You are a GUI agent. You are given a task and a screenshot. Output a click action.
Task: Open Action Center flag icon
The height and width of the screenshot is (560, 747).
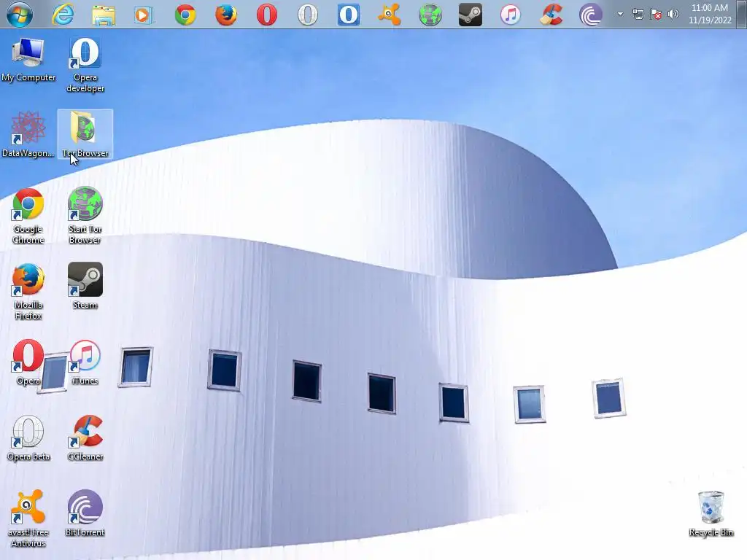coord(656,15)
